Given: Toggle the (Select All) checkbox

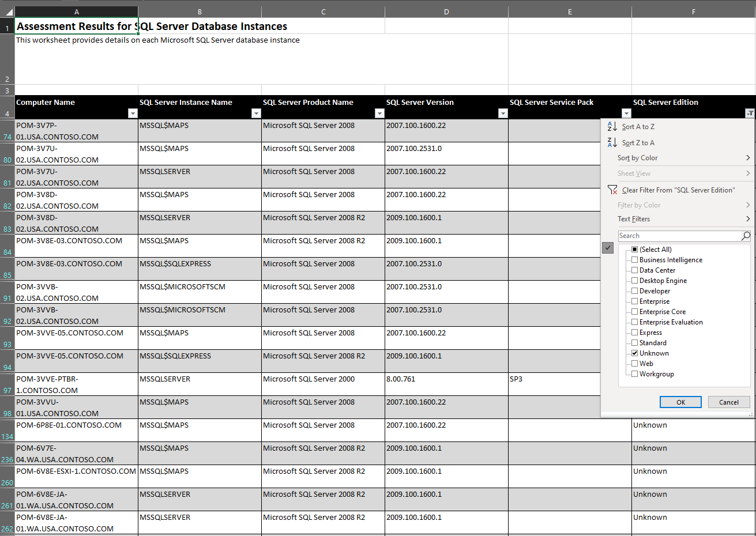Looking at the screenshot, I should (634, 250).
